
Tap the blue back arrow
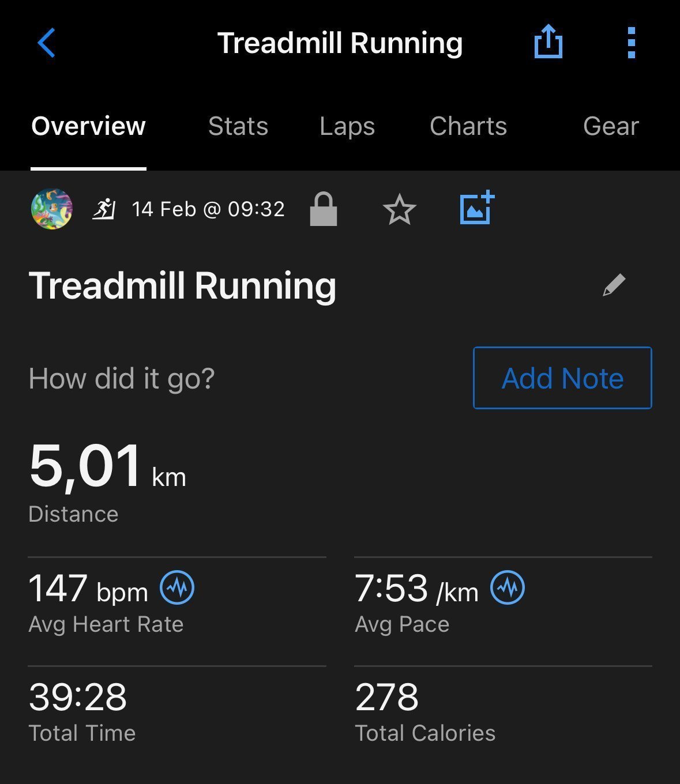click(46, 43)
